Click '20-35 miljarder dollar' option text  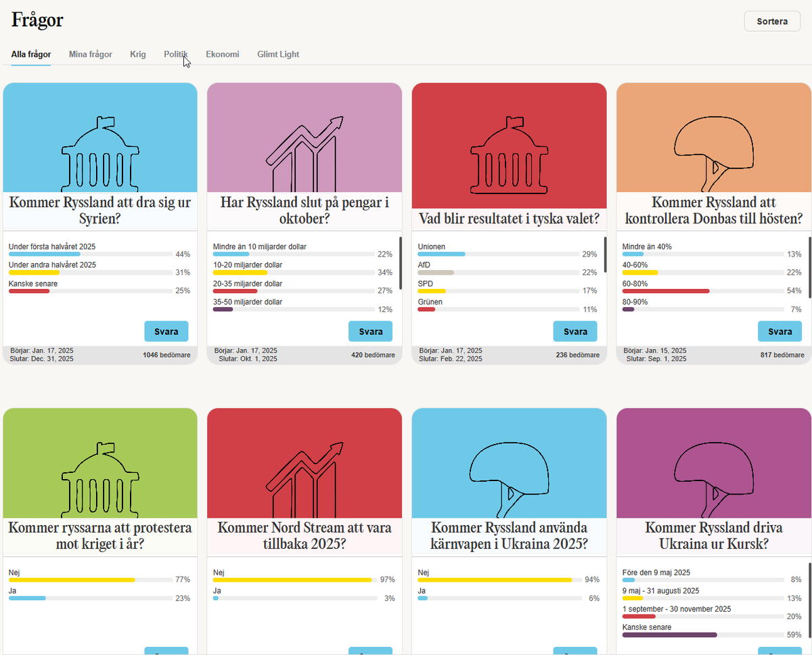(x=248, y=284)
